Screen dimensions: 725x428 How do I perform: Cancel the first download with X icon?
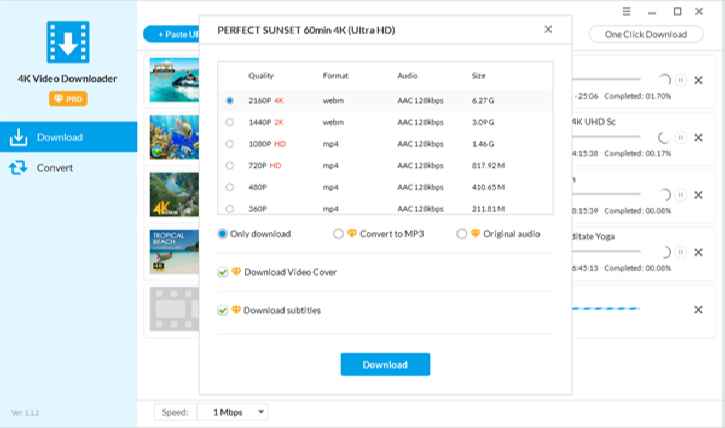(698, 80)
